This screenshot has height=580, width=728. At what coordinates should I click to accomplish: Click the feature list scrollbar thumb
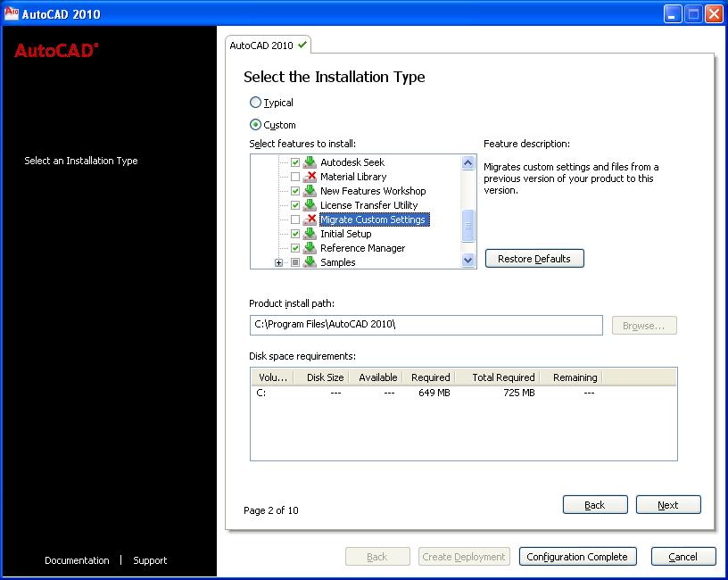pos(468,226)
